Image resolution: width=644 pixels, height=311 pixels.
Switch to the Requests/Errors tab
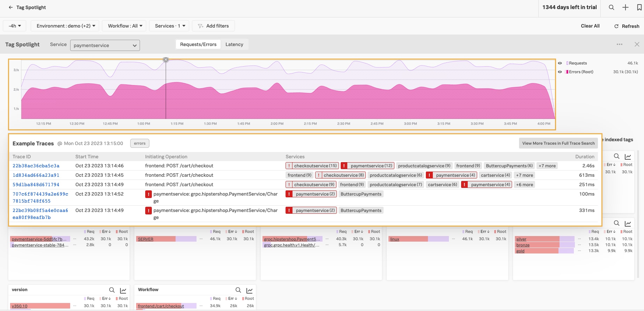tap(198, 44)
